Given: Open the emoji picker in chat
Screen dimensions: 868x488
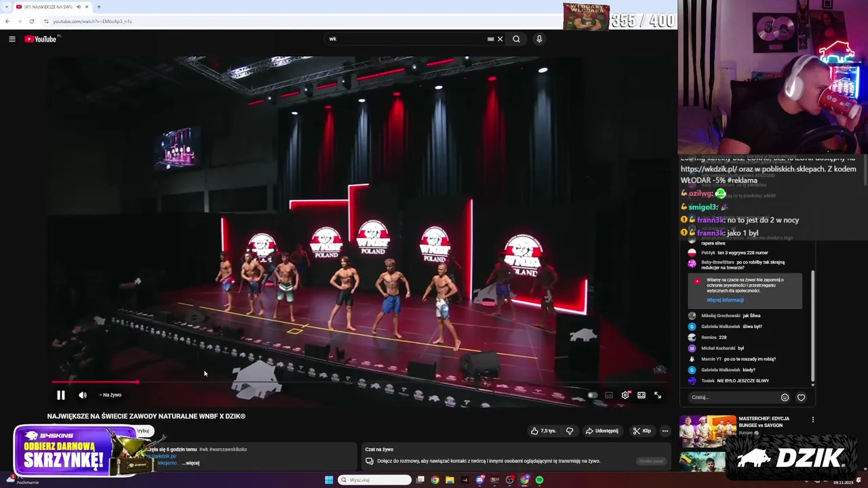Looking at the screenshot, I should [x=785, y=398].
